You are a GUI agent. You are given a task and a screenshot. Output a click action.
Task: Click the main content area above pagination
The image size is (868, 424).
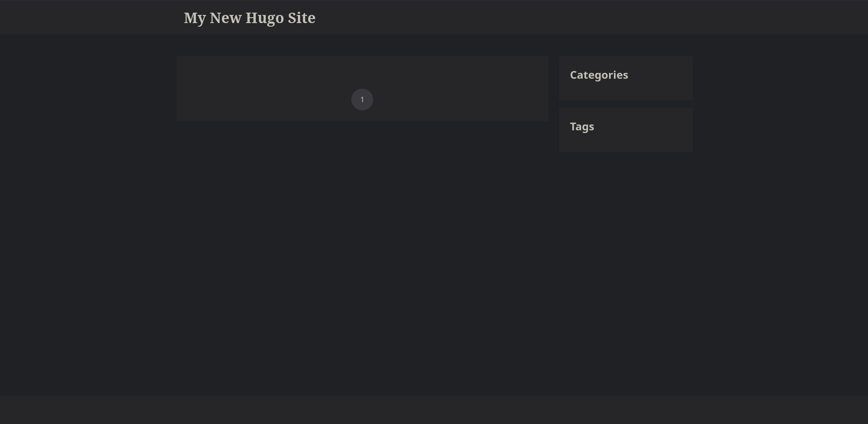pyautogui.click(x=362, y=71)
